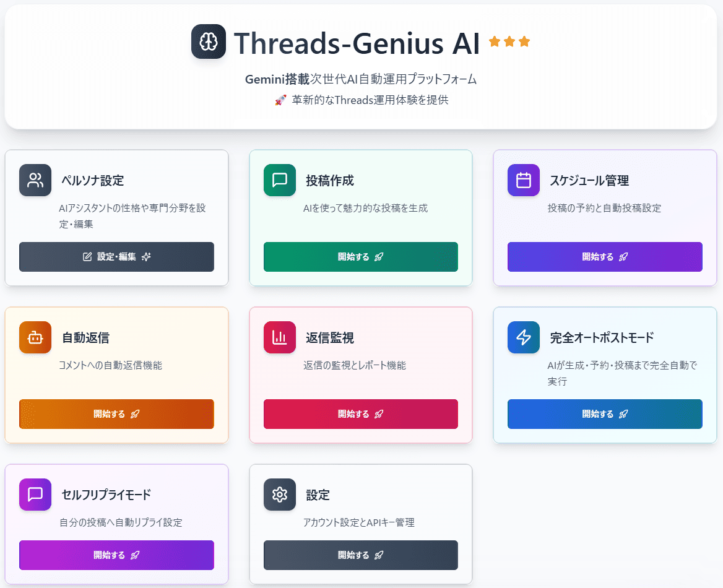Click the Threads-Genius AI title text
The width and height of the screenshot is (723, 588).
[353, 41]
